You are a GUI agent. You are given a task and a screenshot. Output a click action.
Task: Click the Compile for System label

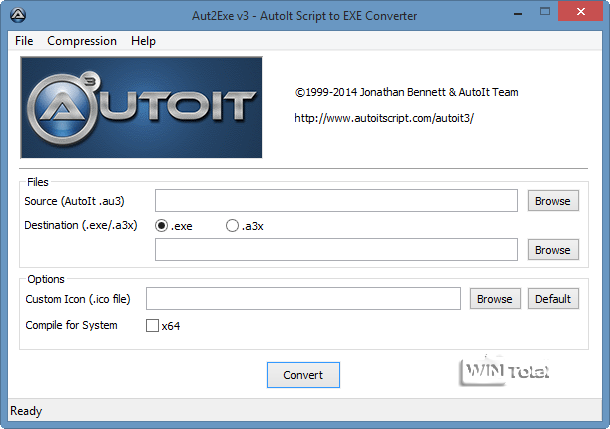point(71,325)
